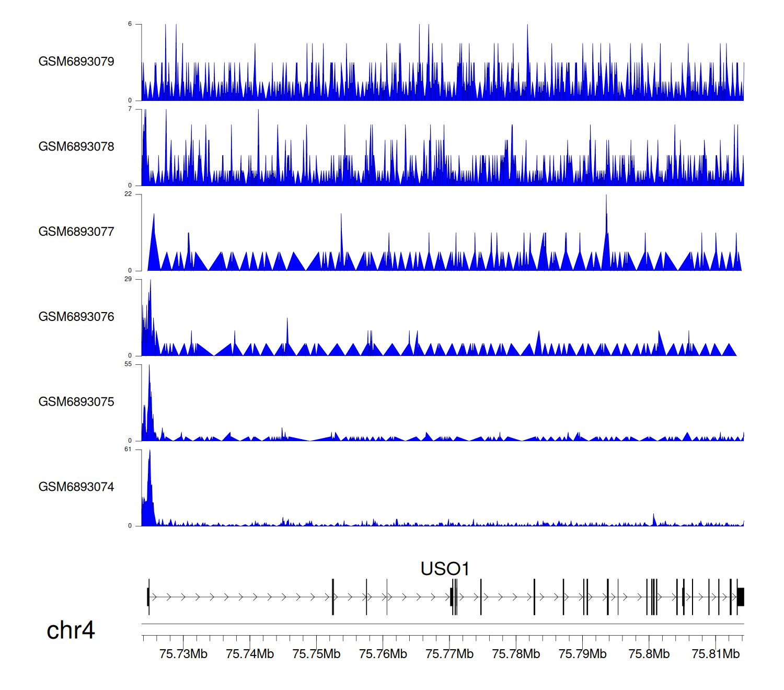Image resolution: width=784 pixels, height=690 pixels.
Task: Click the USO1 gene name label
Action: tap(445, 569)
